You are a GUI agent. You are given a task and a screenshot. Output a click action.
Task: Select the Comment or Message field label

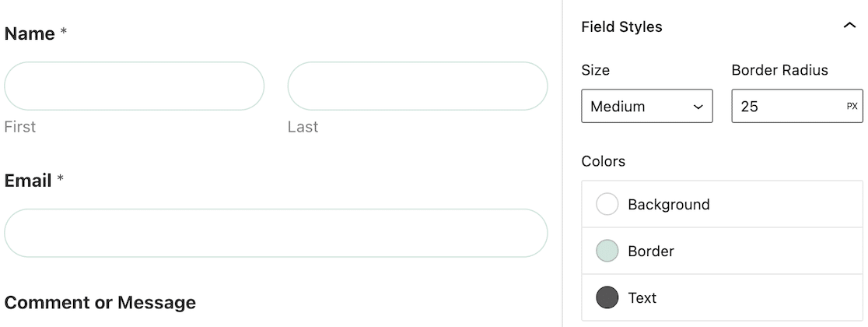100,303
